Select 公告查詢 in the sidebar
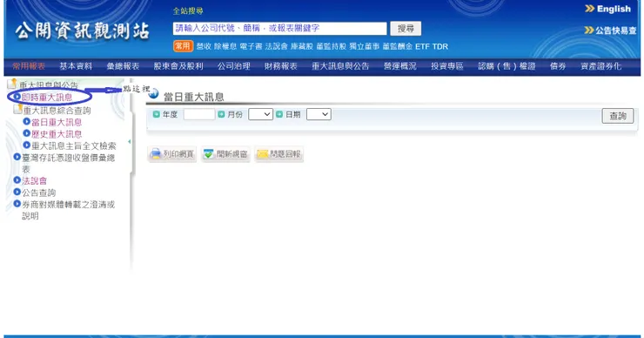Viewport: 644px width, 338px height. click(38, 193)
